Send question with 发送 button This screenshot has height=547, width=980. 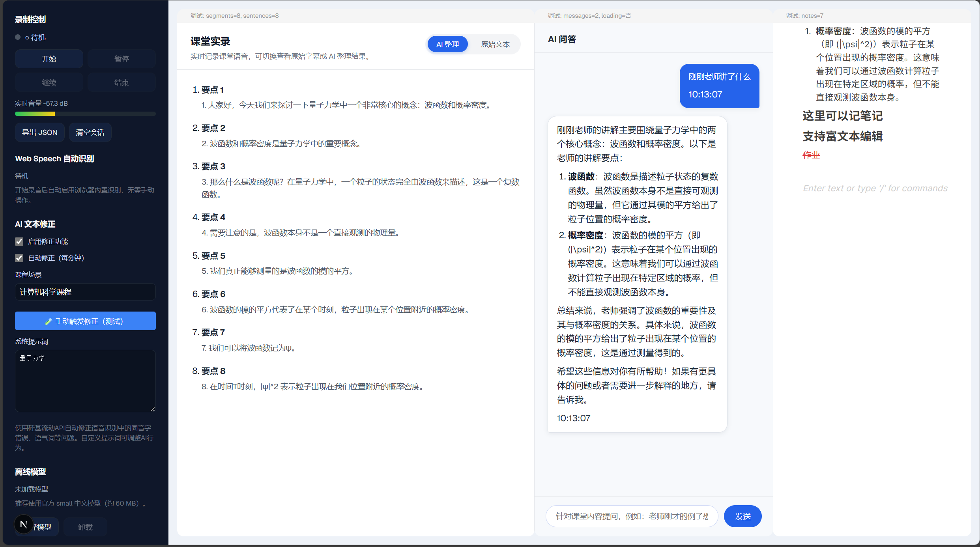coord(742,516)
